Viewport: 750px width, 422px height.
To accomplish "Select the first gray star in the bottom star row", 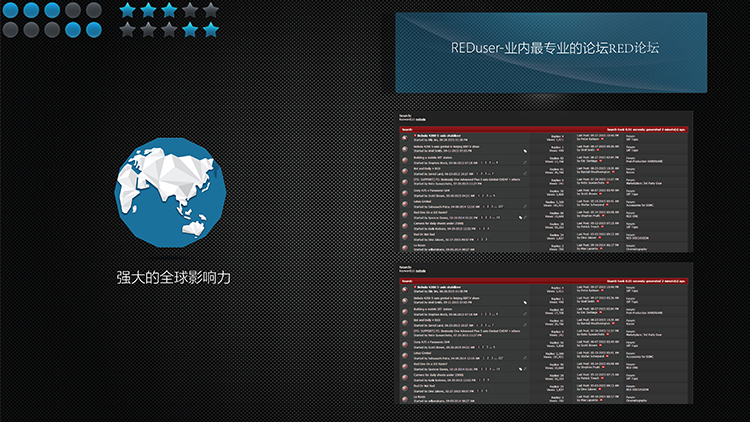I will 127,30.
